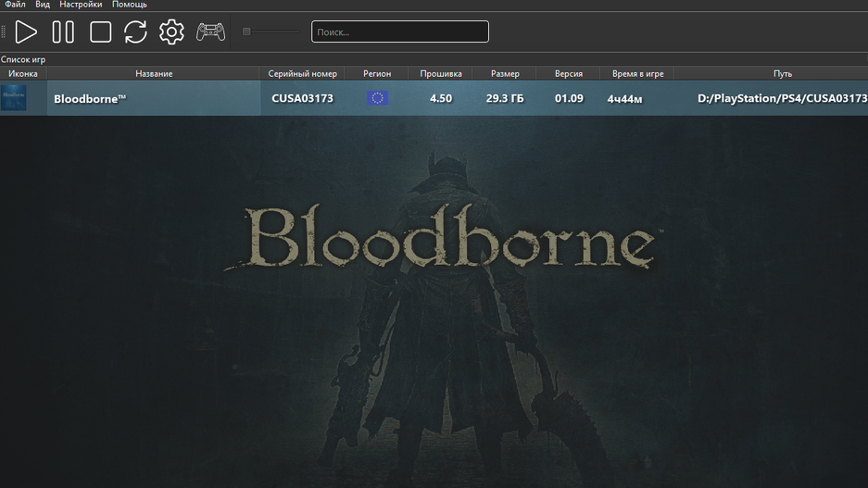Sort by the Версия column header

click(569, 73)
